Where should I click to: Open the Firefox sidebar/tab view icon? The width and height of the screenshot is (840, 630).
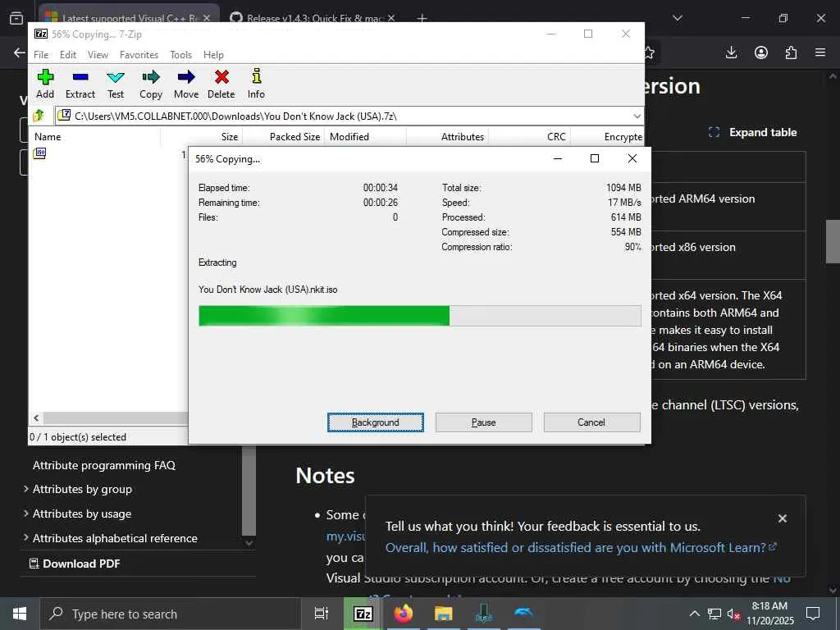[x=16, y=18]
